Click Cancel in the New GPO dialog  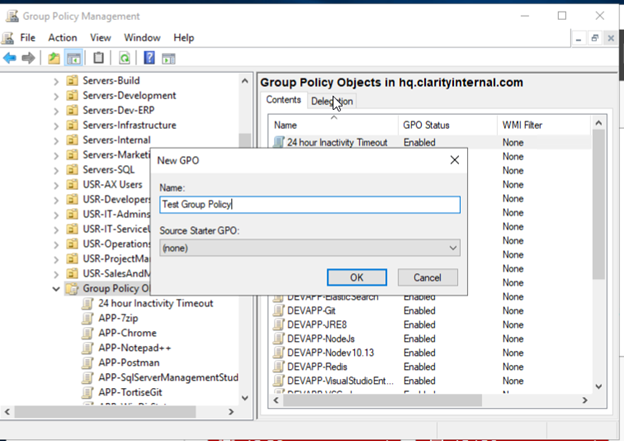click(427, 277)
